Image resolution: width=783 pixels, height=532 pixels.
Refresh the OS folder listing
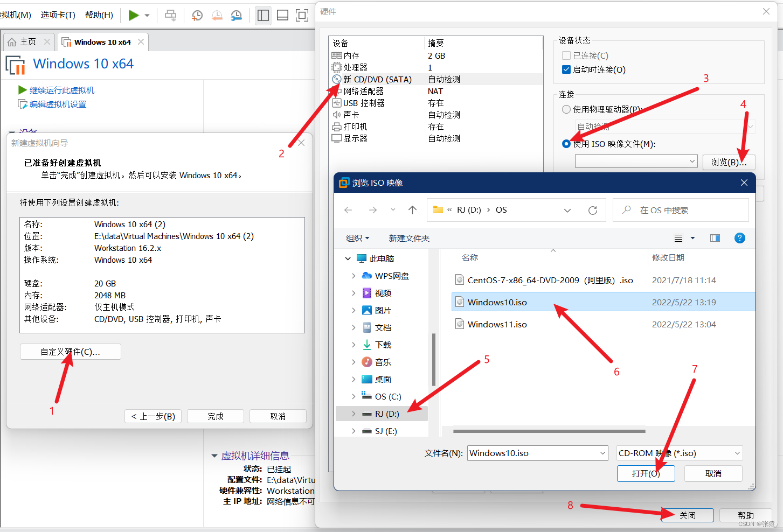point(593,211)
